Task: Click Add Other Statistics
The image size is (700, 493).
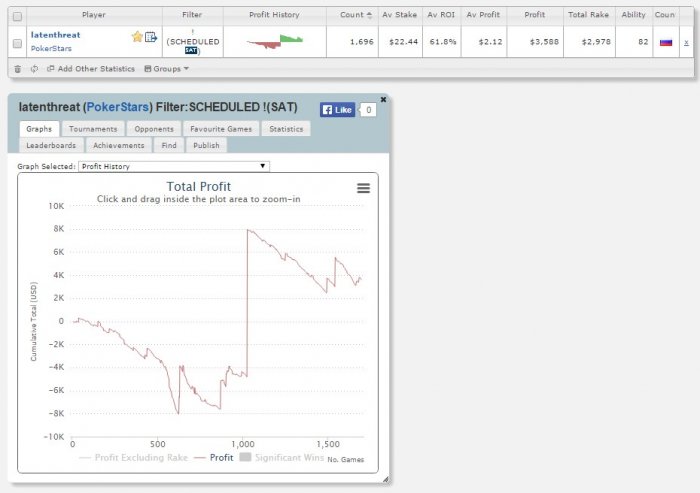Action: 91,69
